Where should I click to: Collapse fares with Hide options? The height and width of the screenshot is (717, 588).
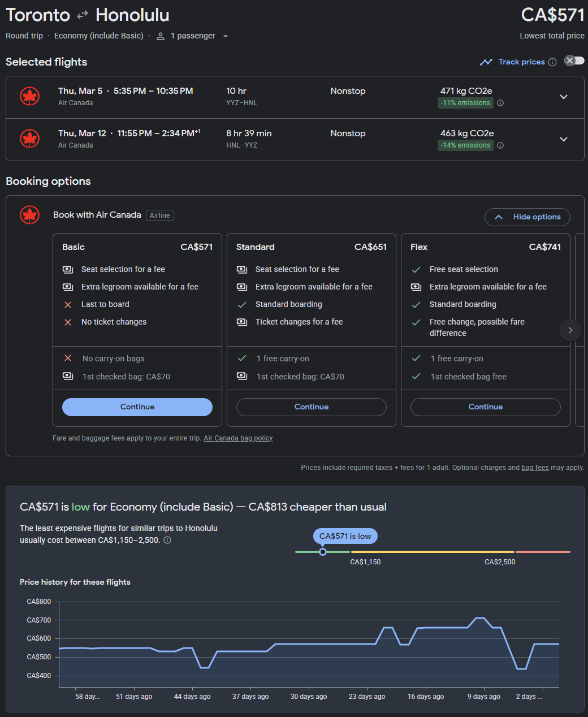coord(527,217)
